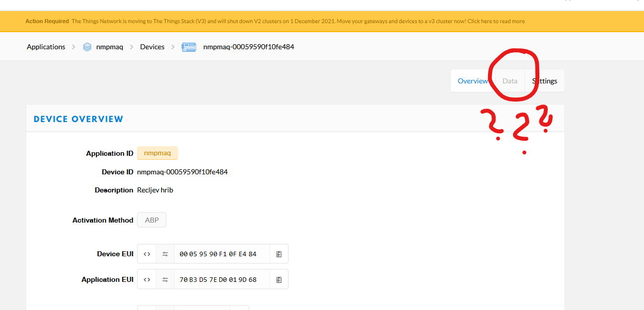Select the Overview tab

(472, 81)
